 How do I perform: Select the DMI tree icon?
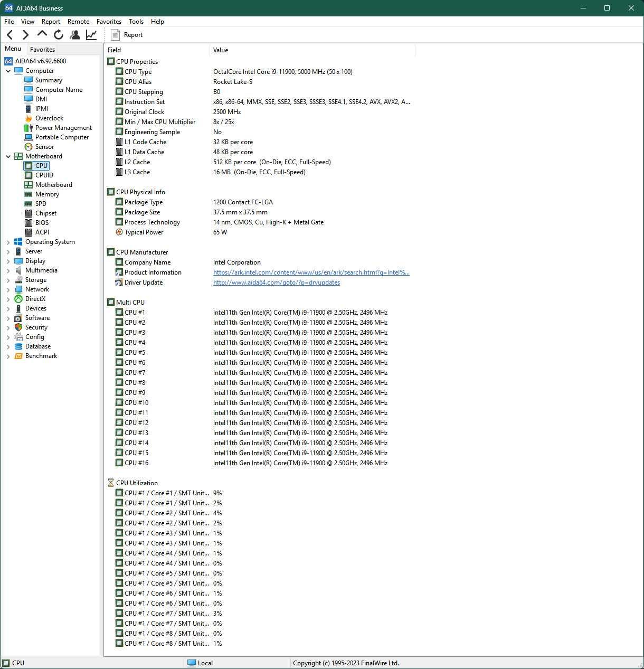click(29, 99)
